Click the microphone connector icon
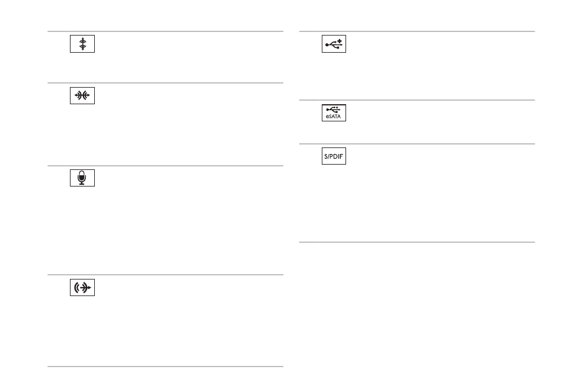 [82, 178]
